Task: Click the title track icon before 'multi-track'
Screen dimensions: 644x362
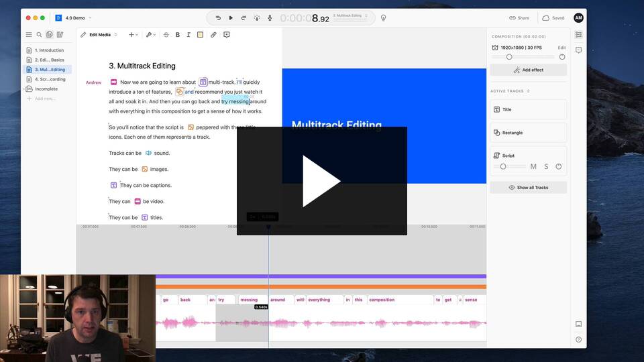Action: click(x=203, y=82)
